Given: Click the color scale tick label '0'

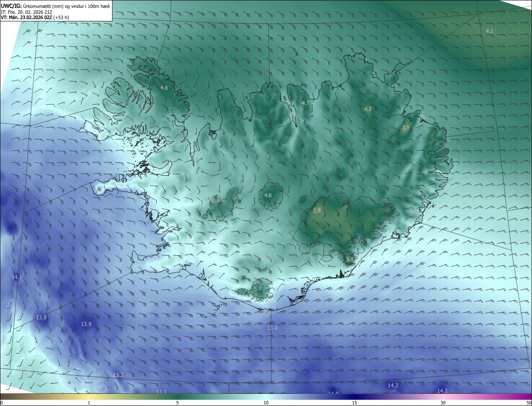Looking at the screenshot, I should (1, 403).
